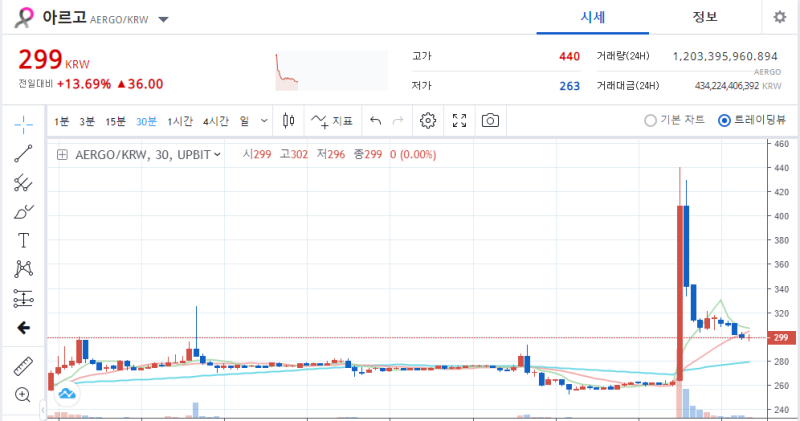Select the text annotation tool
The image size is (800, 421).
[23, 240]
